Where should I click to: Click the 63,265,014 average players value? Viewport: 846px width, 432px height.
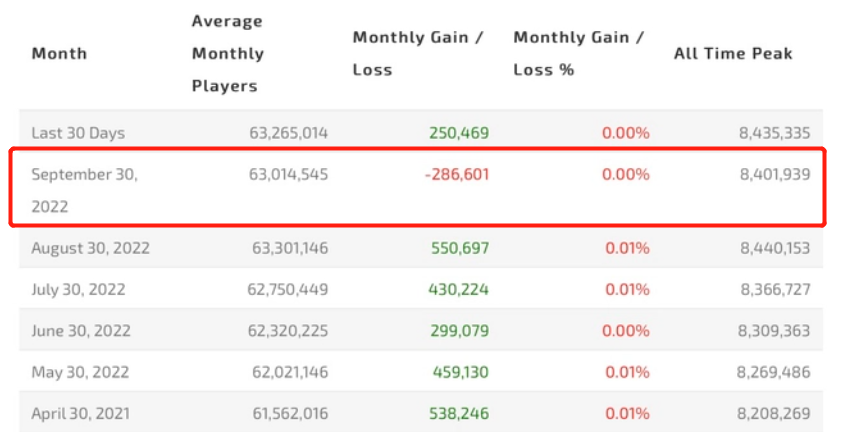pos(288,133)
